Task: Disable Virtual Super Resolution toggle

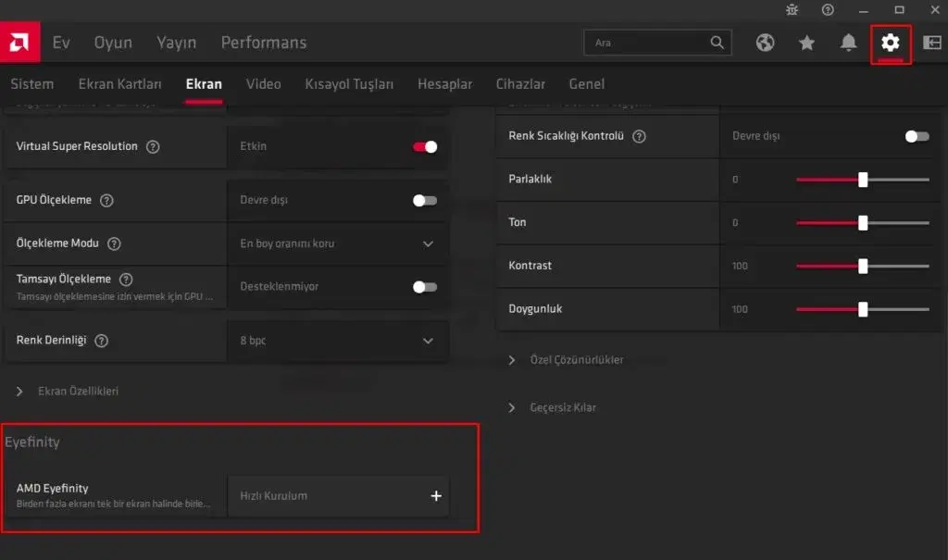Action: pos(425,147)
